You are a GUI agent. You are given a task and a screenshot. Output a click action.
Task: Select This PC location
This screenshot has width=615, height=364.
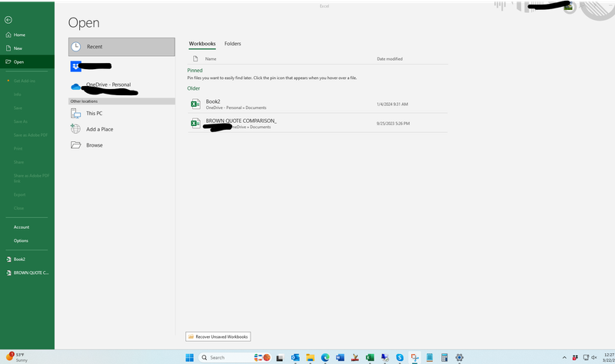point(95,113)
